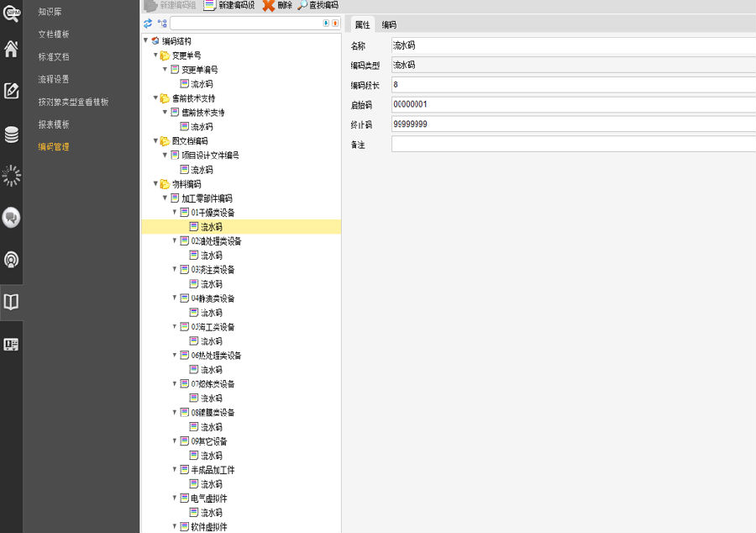Collapse the 06热处理类设备 node
The image size is (756, 533).
pyautogui.click(x=175, y=355)
